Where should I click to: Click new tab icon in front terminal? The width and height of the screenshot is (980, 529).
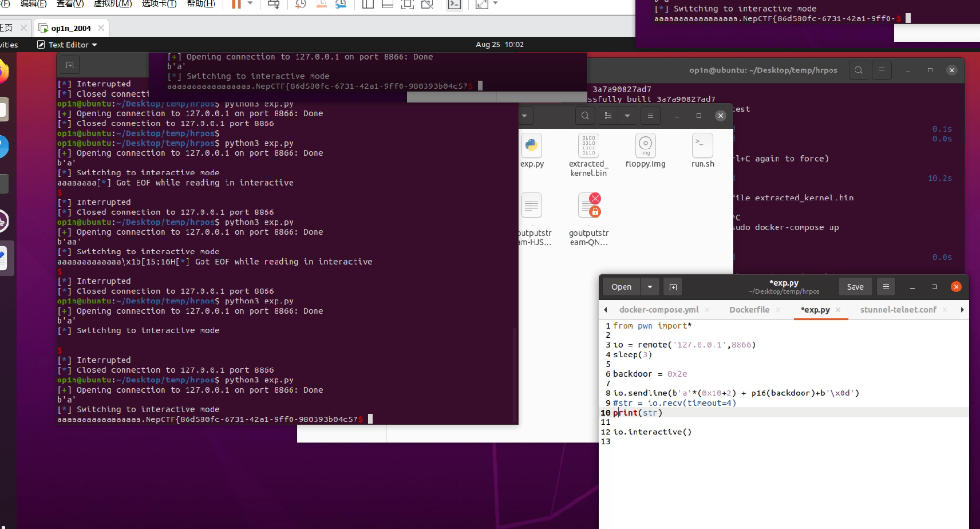click(70, 65)
